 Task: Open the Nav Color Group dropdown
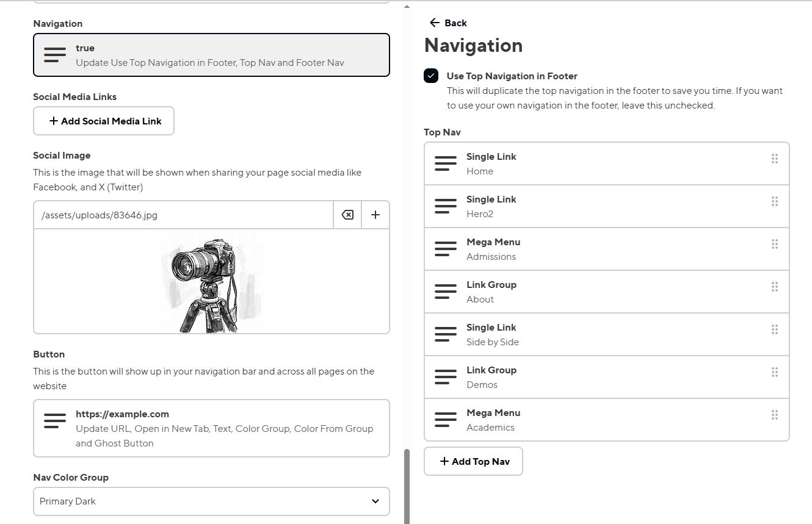click(211, 501)
